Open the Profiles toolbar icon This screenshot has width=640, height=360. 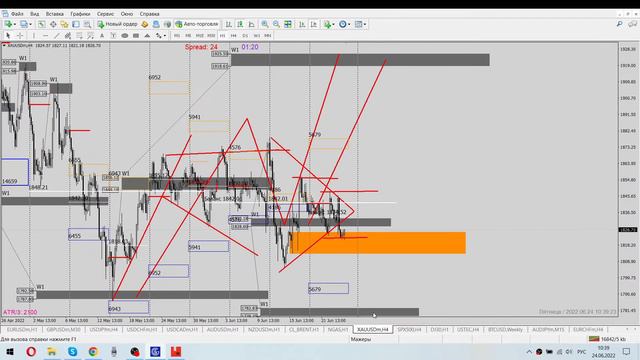(24, 24)
